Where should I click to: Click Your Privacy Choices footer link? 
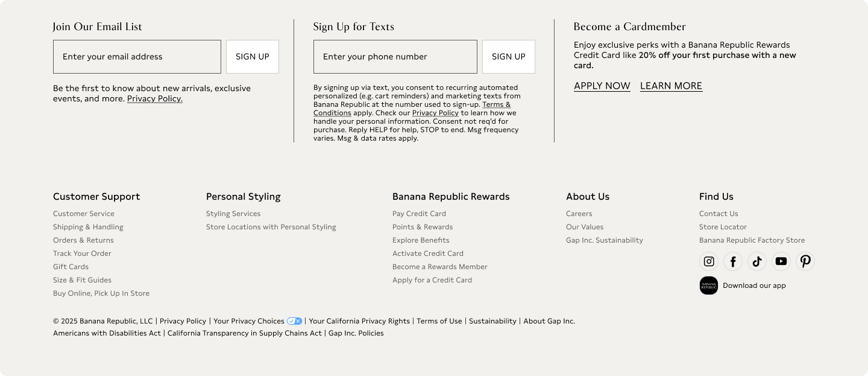249,321
